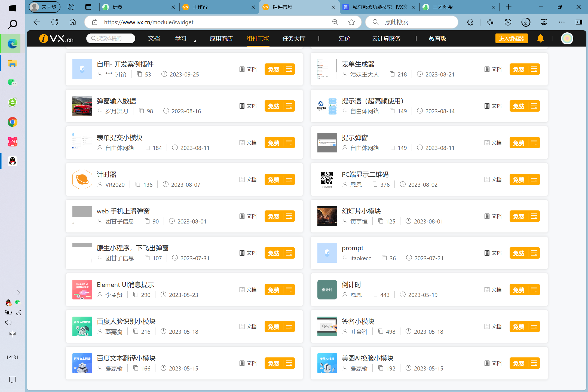Refresh the current page
Viewport: 588px width, 392px height.
click(55, 22)
